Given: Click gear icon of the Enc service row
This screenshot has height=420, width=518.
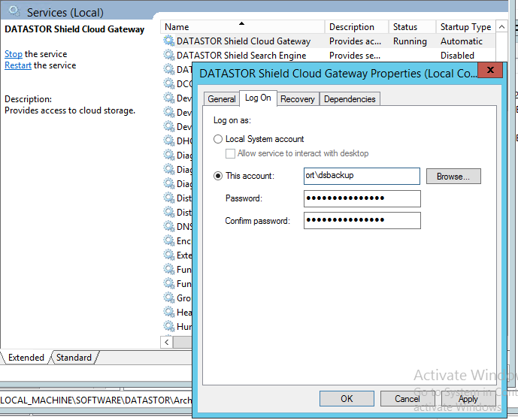Looking at the screenshot, I should click(x=169, y=240).
